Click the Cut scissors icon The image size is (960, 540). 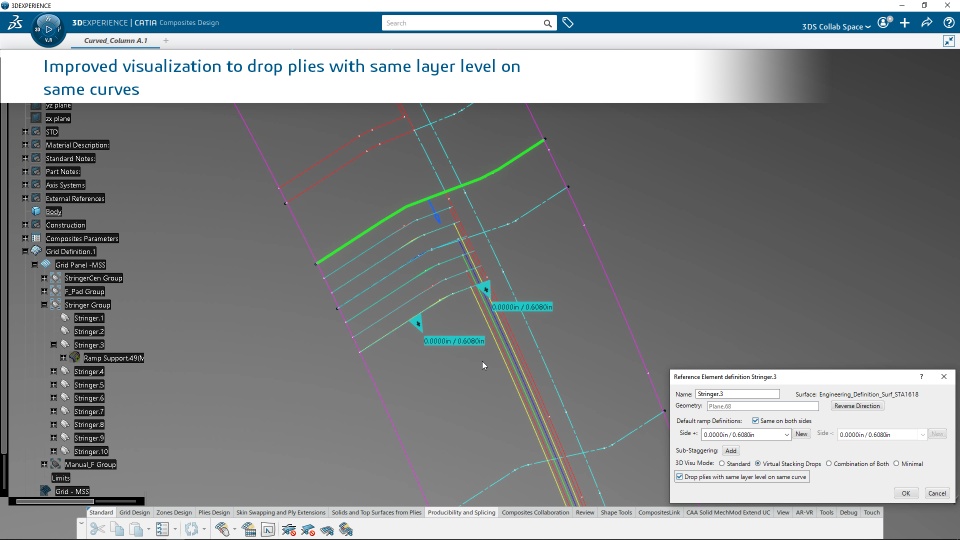click(x=97, y=529)
